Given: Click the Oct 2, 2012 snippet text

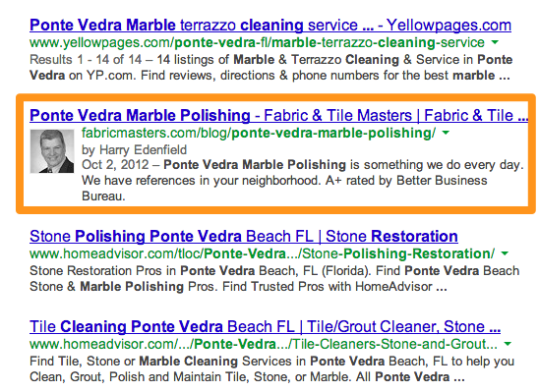Looking at the screenshot, I should coord(115,165).
